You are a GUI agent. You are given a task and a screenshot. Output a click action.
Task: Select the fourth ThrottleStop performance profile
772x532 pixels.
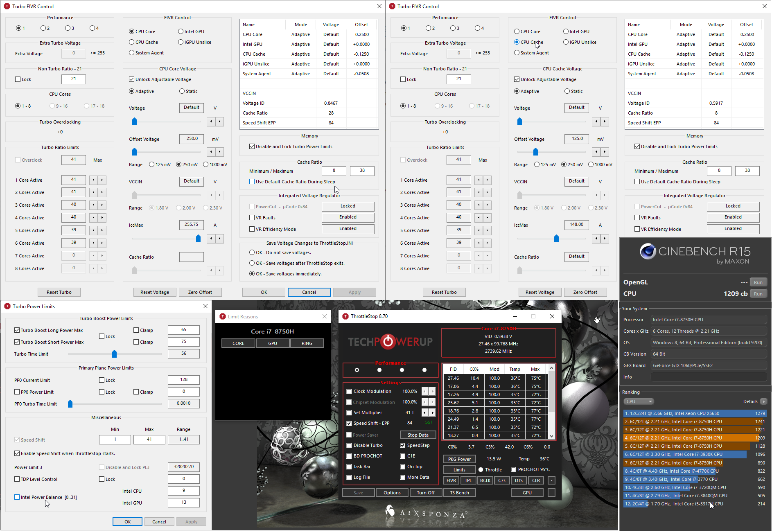tap(424, 370)
